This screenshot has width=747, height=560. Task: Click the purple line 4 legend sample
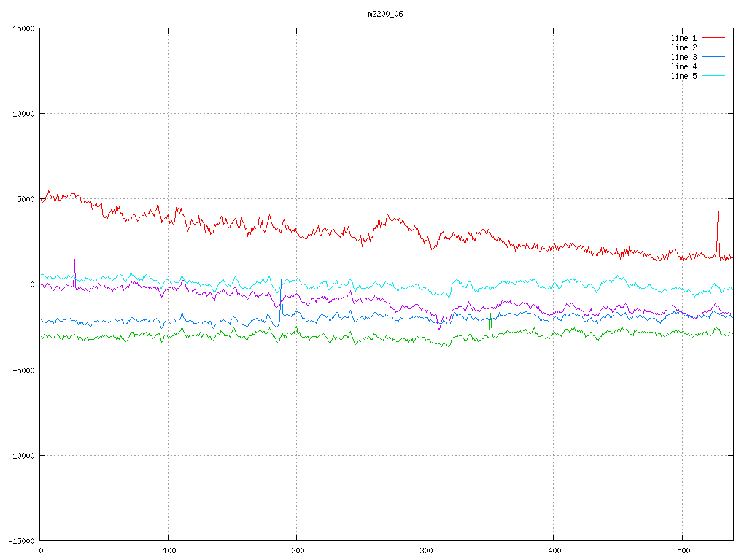pos(713,66)
